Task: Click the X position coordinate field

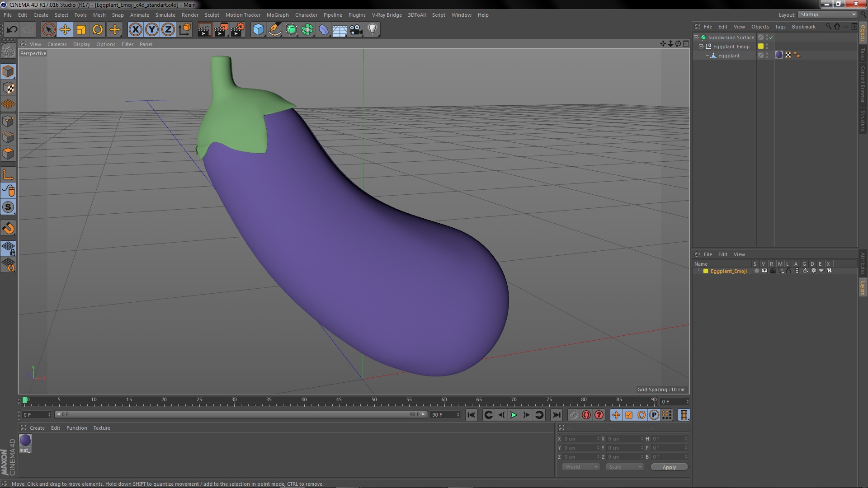Action: [580, 439]
